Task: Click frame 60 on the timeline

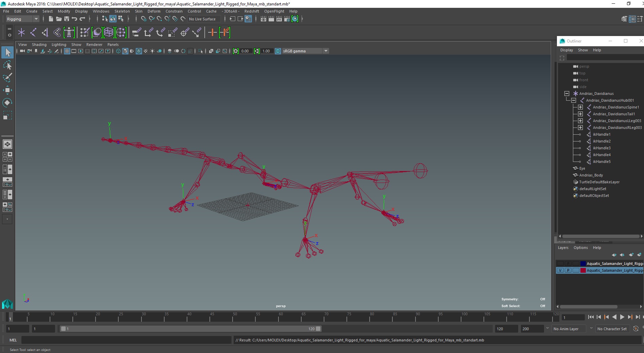Action: point(281,317)
